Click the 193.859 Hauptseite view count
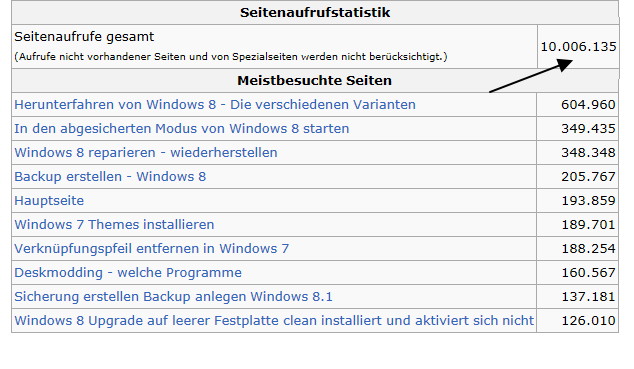634x369 pixels. pyautogui.click(x=588, y=201)
